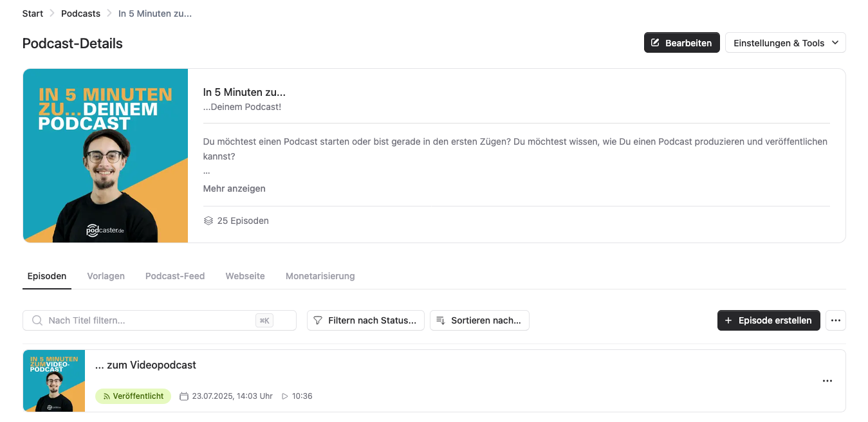Select the Episoden tab
Screen dimensions: 868x422
[47, 276]
